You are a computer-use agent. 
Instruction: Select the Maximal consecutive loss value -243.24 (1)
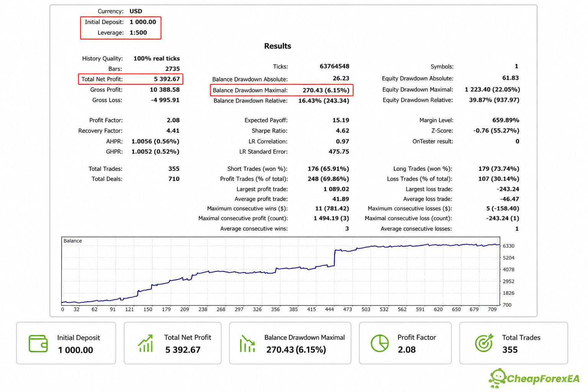[503, 218]
